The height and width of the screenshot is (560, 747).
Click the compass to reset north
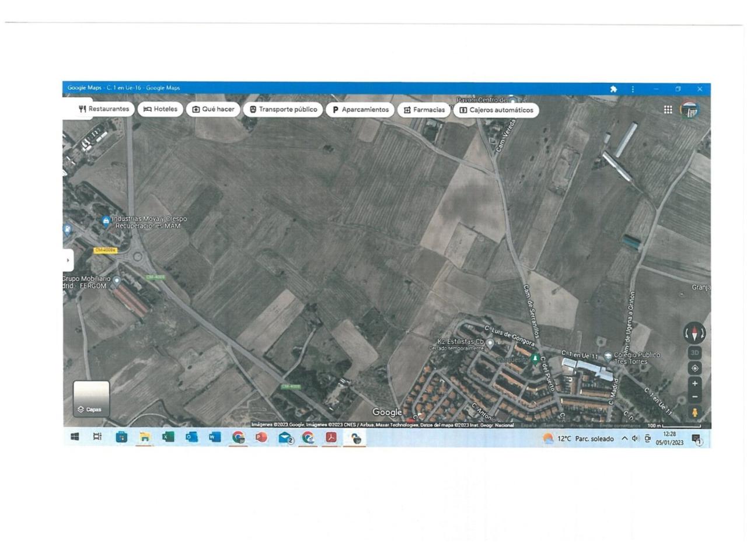click(x=694, y=333)
